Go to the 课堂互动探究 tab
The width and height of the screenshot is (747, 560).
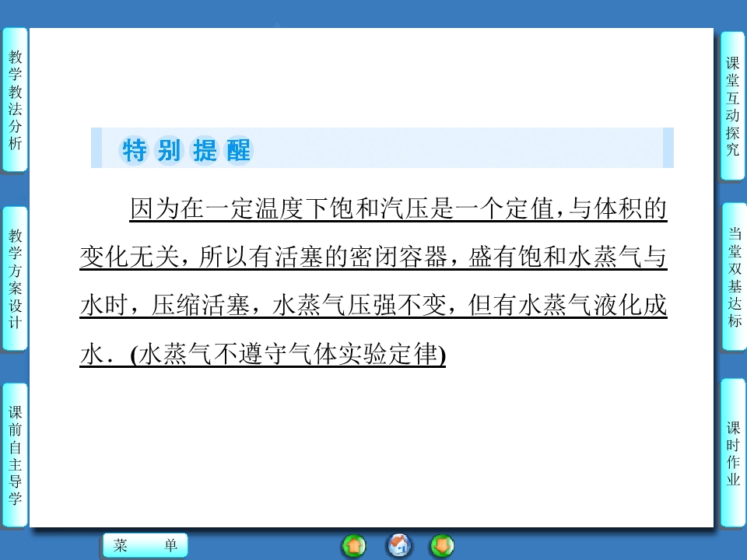pos(732,106)
